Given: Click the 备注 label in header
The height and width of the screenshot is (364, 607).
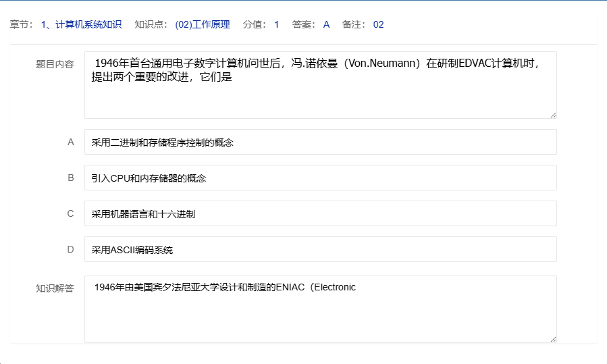Looking at the screenshot, I should [x=354, y=25].
